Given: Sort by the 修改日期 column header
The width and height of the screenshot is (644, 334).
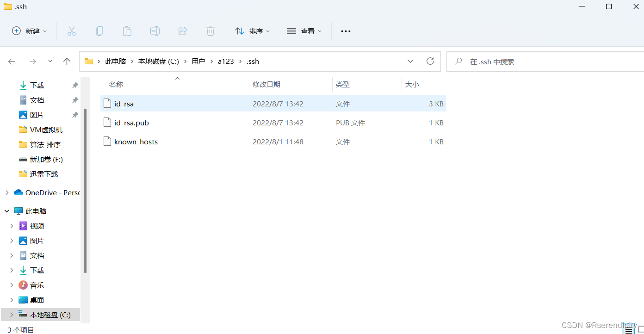Looking at the screenshot, I should (266, 85).
